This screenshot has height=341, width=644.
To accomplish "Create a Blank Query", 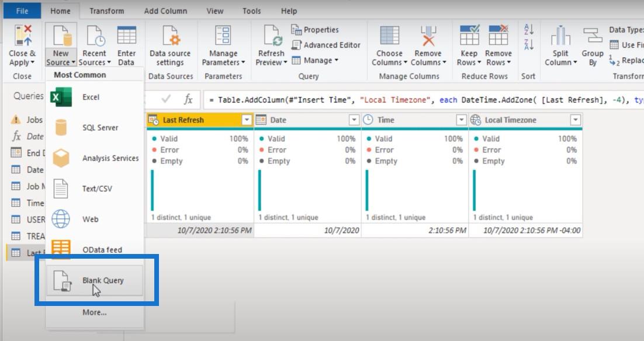I will (95, 281).
